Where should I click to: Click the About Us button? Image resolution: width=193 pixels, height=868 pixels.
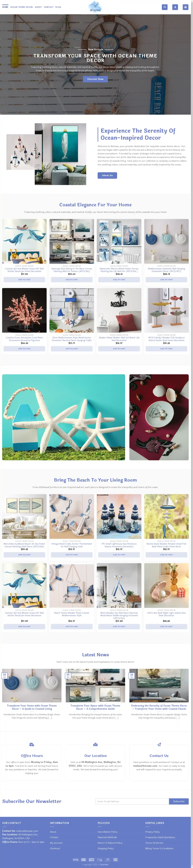coord(107,175)
